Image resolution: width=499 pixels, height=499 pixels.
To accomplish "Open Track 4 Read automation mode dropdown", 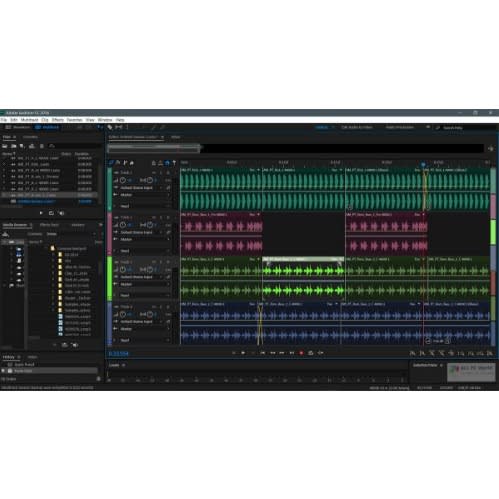I will (x=145, y=340).
